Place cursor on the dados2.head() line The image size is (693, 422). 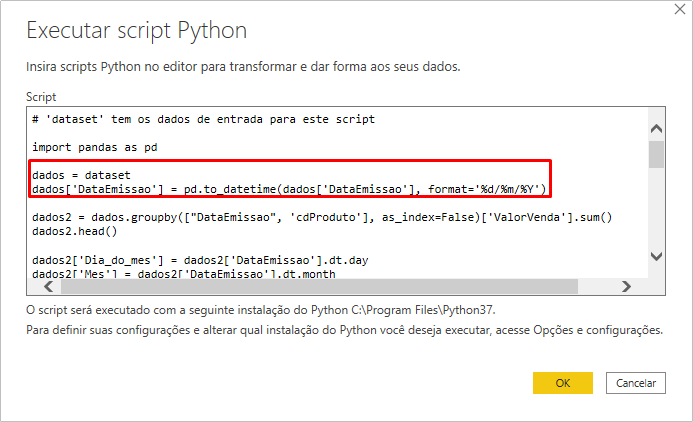pyautogui.click(x=74, y=231)
